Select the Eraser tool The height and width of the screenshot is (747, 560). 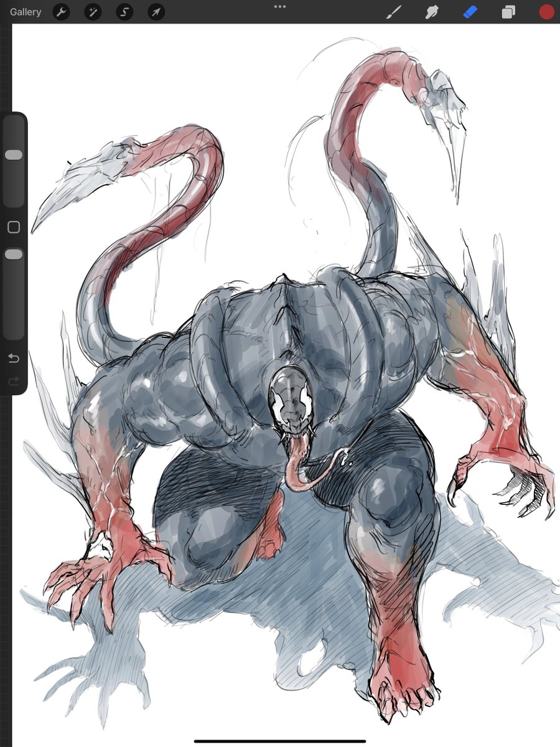[470, 12]
